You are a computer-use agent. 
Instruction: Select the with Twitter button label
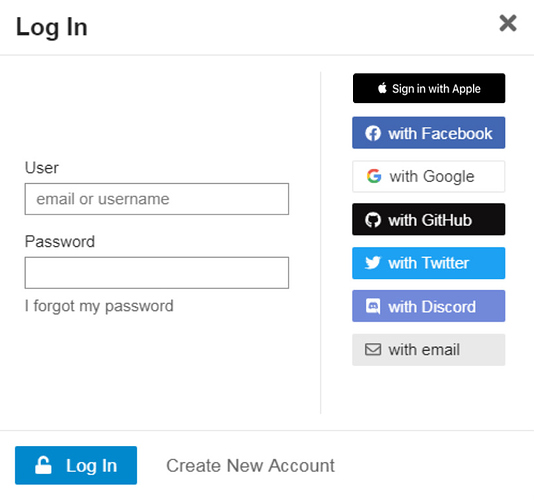(429, 263)
